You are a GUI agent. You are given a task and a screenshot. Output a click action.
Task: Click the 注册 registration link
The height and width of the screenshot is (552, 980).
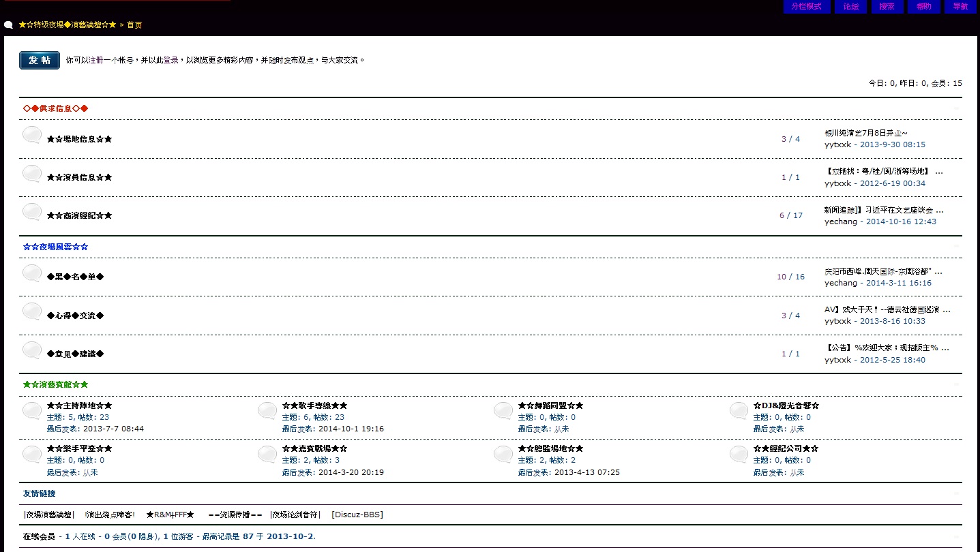96,60
